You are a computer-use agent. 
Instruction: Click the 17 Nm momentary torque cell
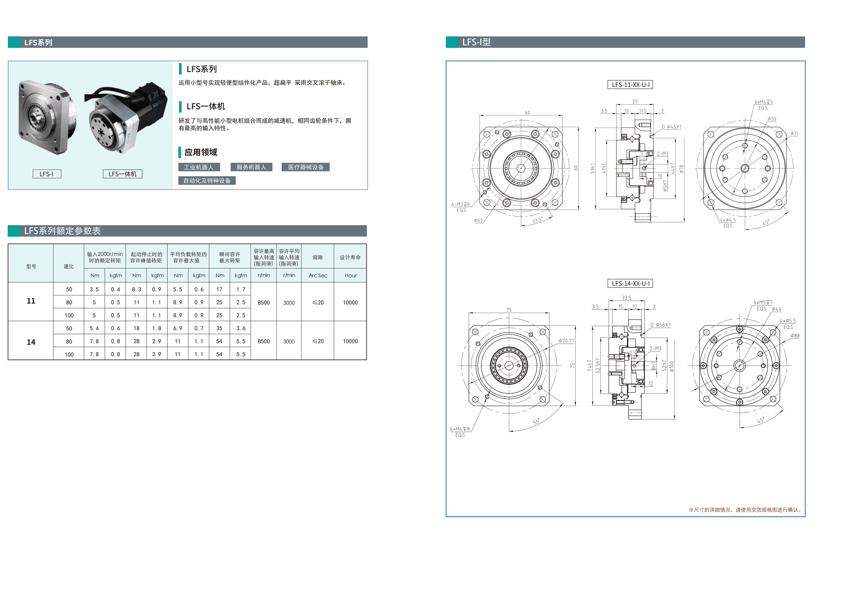point(219,289)
